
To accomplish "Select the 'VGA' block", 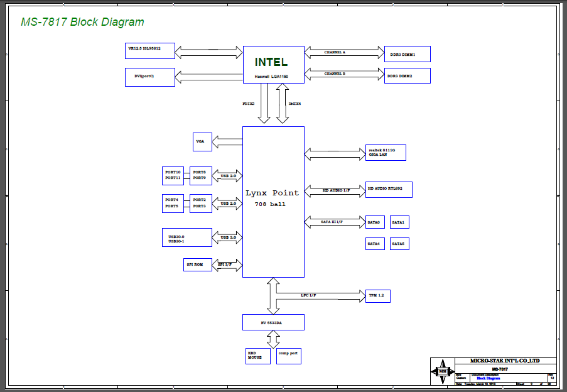I will click(x=202, y=142).
